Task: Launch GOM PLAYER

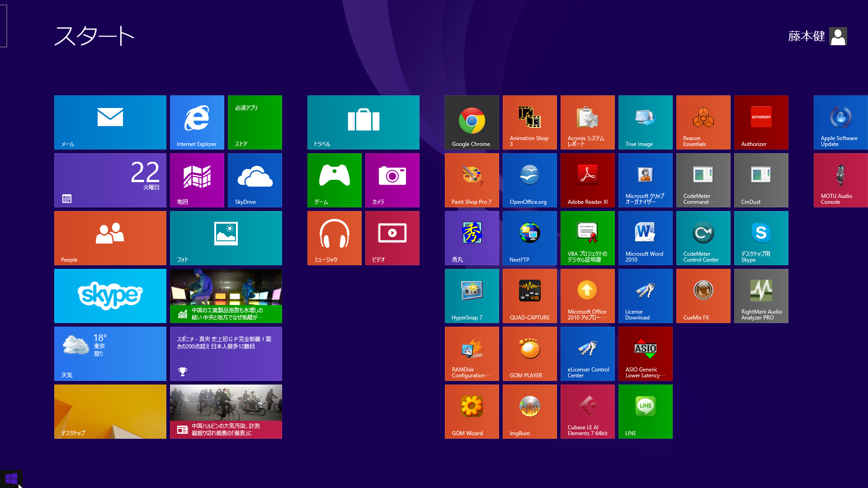Action: pyautogui.click(x=530, y=354)
